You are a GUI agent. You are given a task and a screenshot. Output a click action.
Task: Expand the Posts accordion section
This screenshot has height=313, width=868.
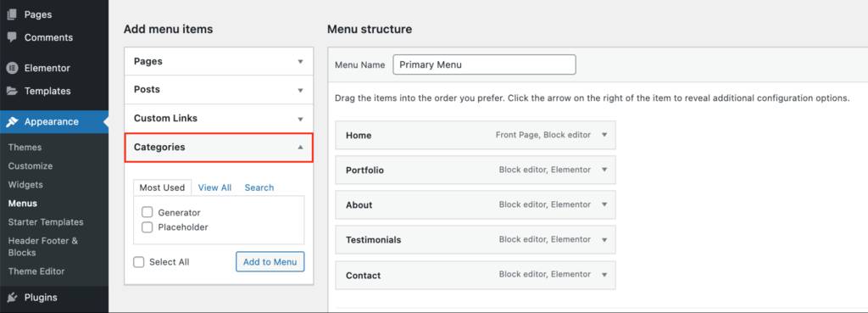coord(220,90)
